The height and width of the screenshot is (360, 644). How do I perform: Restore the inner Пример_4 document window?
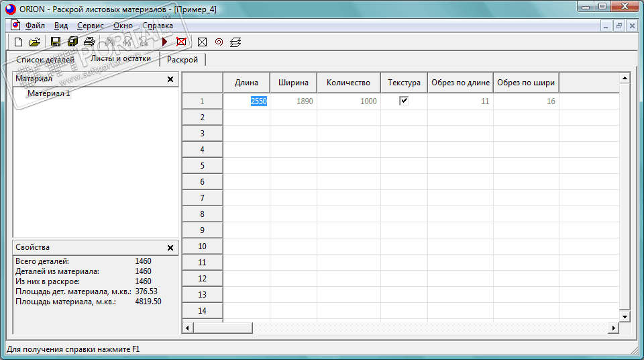pyautogui.click(x=619, y=26)
